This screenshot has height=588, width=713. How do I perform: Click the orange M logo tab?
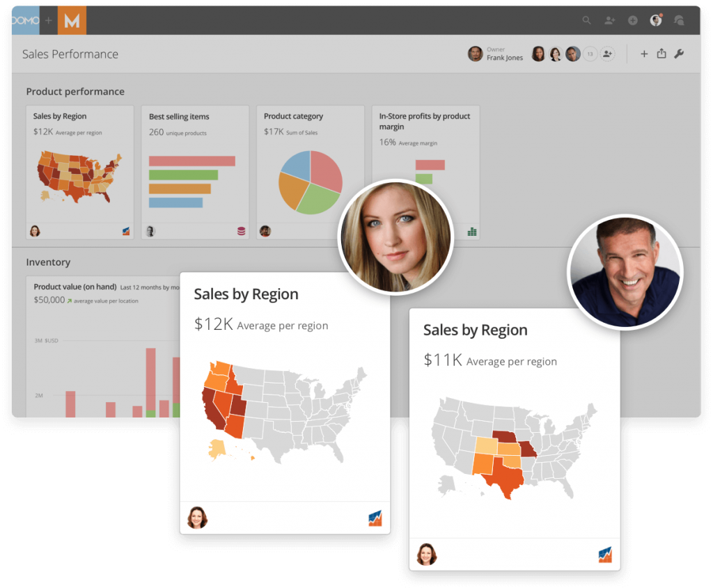point(72,21)
